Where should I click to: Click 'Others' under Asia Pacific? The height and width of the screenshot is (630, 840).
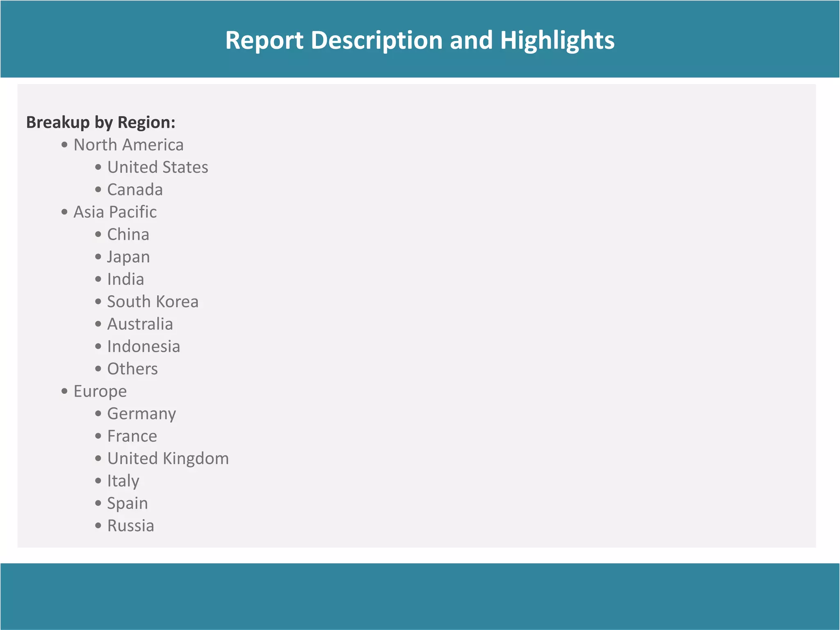click(x=132, y=369)
